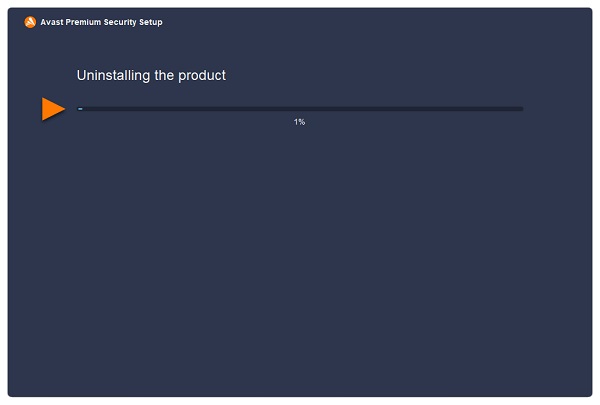Click the percent sign below progress bar

click(302, 122)
